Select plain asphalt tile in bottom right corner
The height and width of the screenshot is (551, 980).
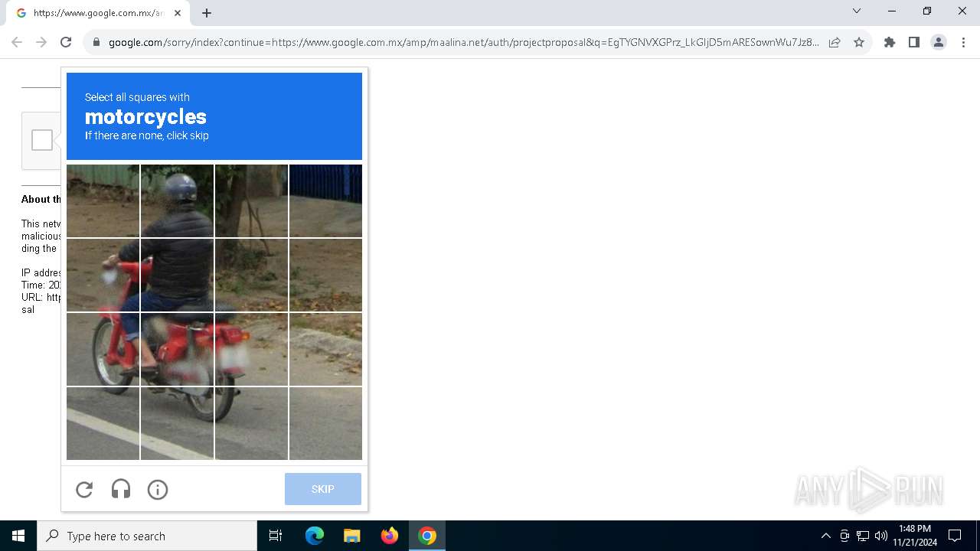(x=326, y=423)
